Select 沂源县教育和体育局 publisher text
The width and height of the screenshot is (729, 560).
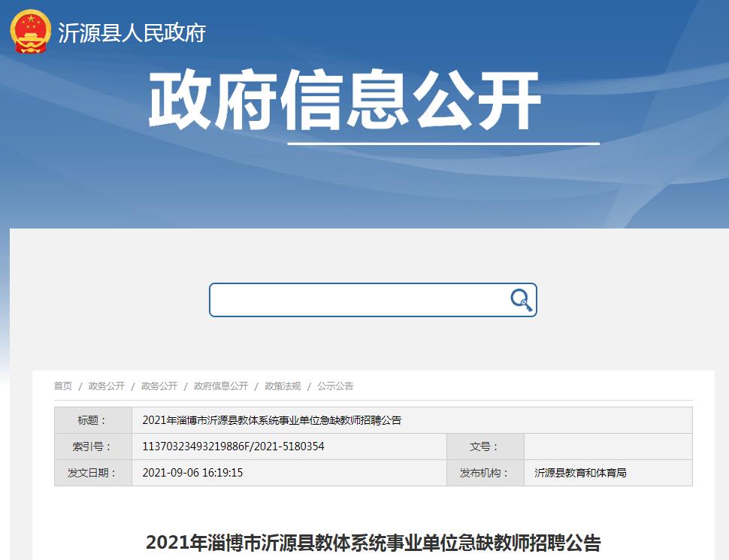pos(580,473)
